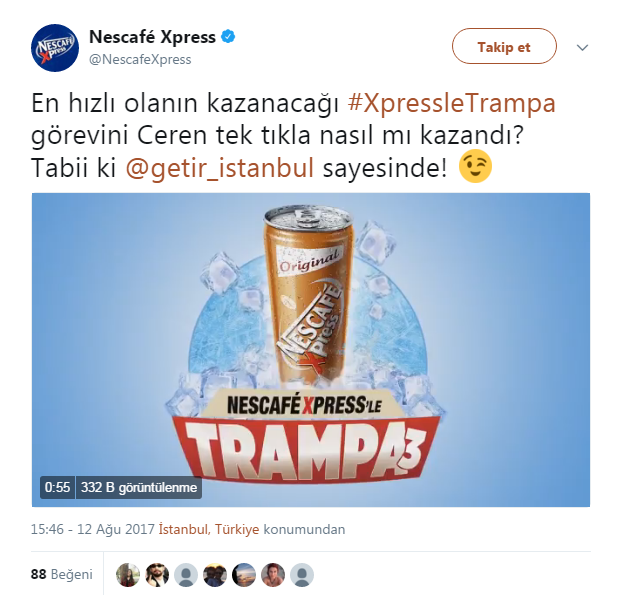
Task: Open the @NescafeXpress handle
Action: click(x=140, y=60)
